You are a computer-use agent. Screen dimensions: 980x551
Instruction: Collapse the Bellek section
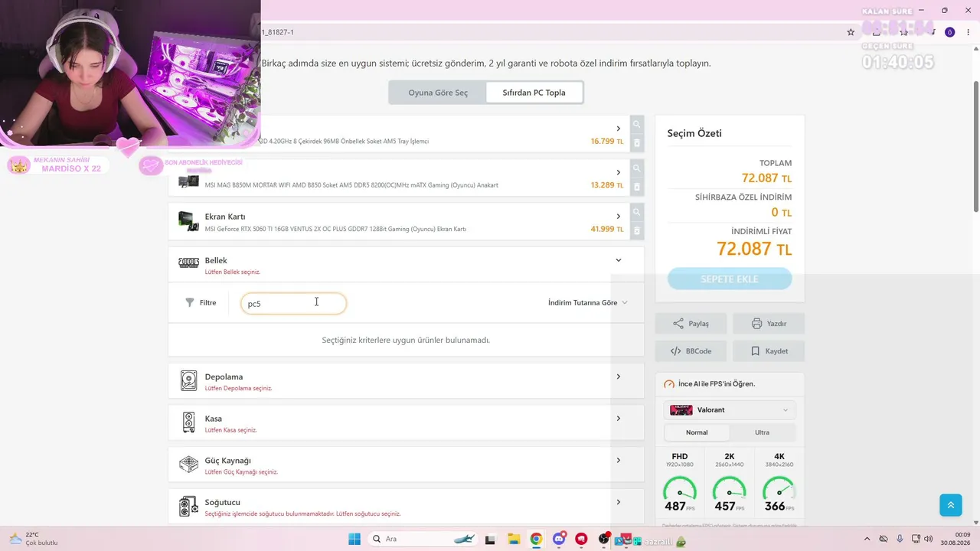[619, 260]
